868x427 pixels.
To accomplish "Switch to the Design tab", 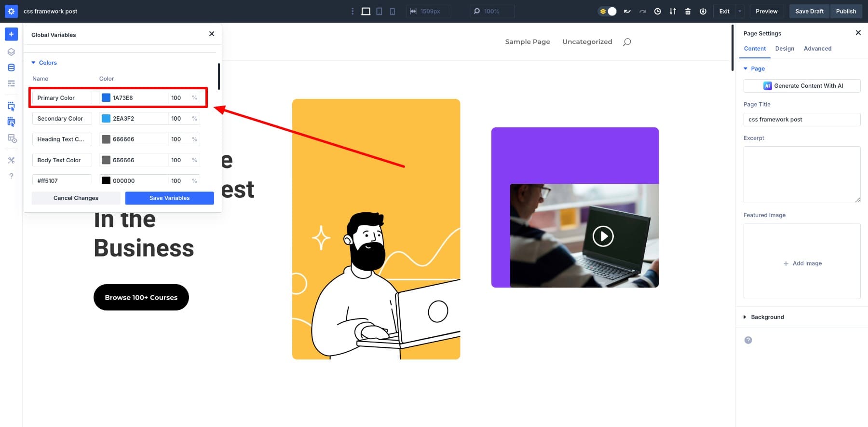I will pos(784,49).
